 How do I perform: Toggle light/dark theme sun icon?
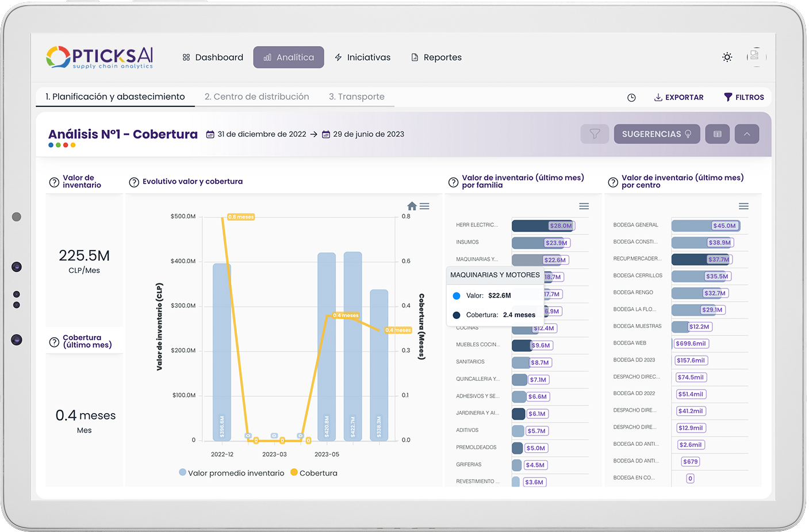coord(727,57)
